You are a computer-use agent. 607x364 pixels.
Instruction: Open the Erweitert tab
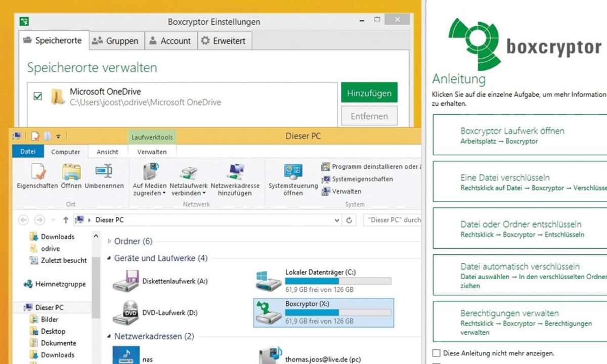(224, 41)
